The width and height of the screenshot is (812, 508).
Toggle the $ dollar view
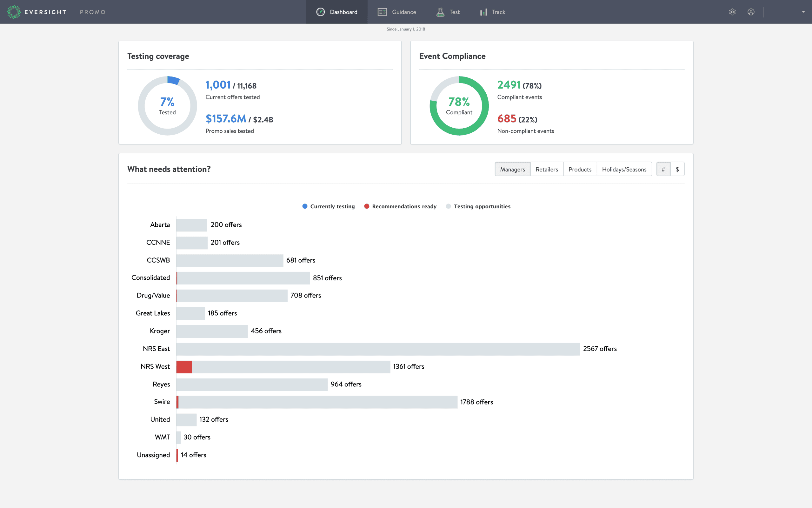point(677,169)
